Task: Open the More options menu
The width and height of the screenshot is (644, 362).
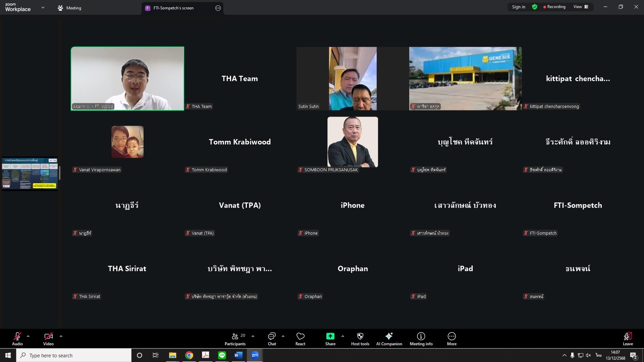Action: [451, 339]
